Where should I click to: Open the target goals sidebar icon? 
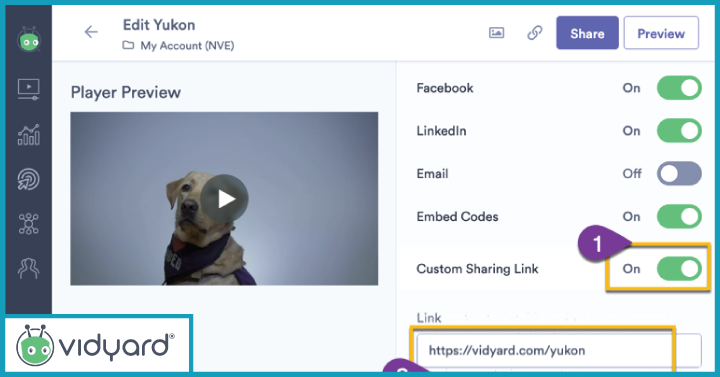(28, 179)
